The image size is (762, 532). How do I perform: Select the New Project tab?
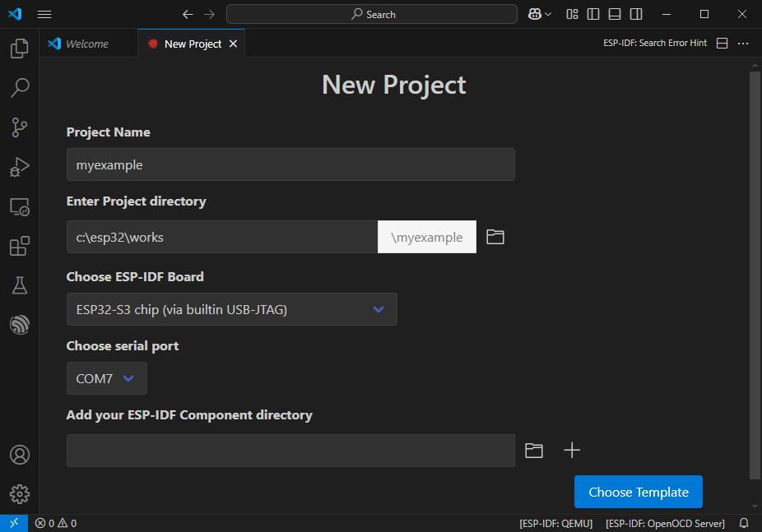click(193, 44)
